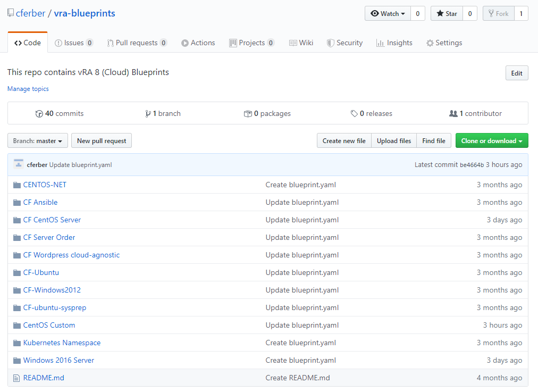The width and height of the screenshot is (538, 392).
Task: Click the CF Server Order folder icon
Action: tap(17, 238)
